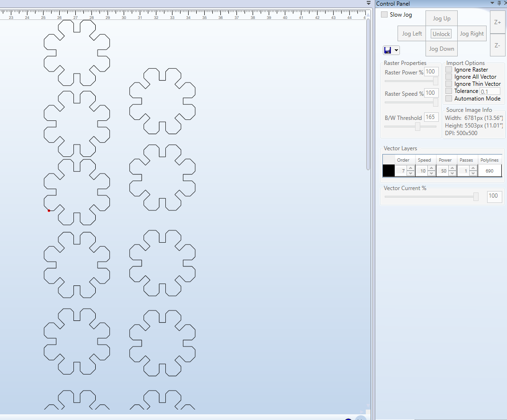This screenshot has height=420, width=507.
Task: Increase the layer Order with up arrow
Action: click(411, 168)
